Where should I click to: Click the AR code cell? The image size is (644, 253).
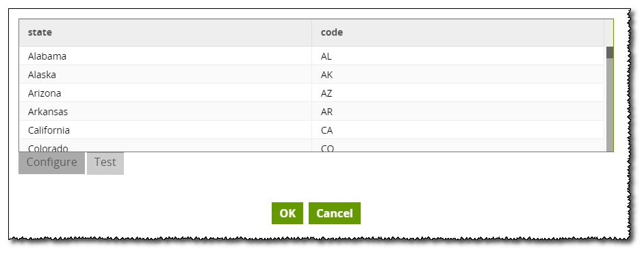point(458,112)
